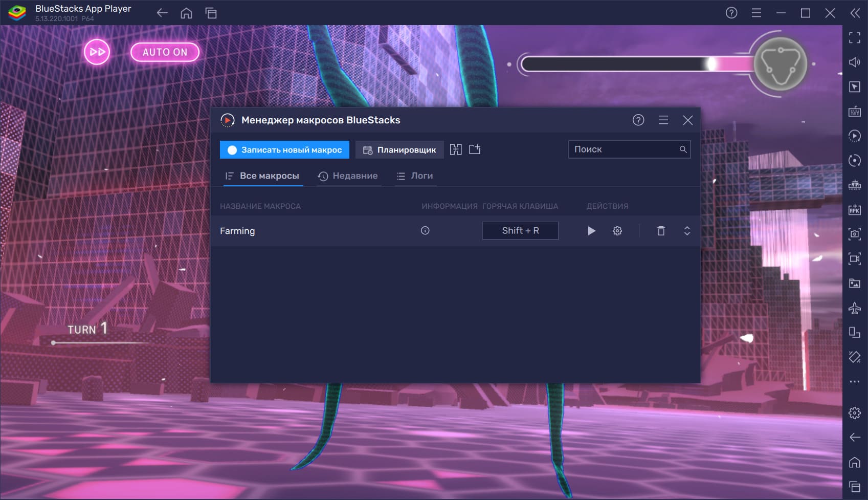The height and width of the screenshot is (500, 868).
Task: Open the macro manager hamburger menu
Action: (663, 120)
